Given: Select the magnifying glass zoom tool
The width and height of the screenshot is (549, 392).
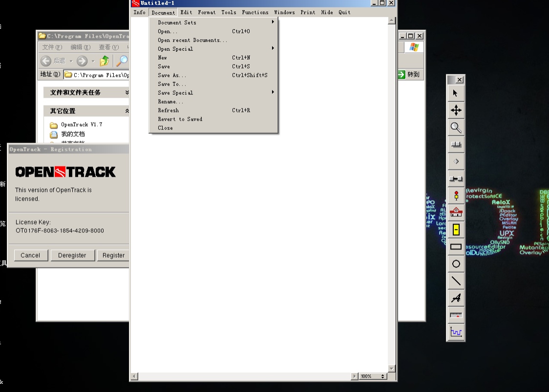Looking at the screenshot, I should pos(456,127).
